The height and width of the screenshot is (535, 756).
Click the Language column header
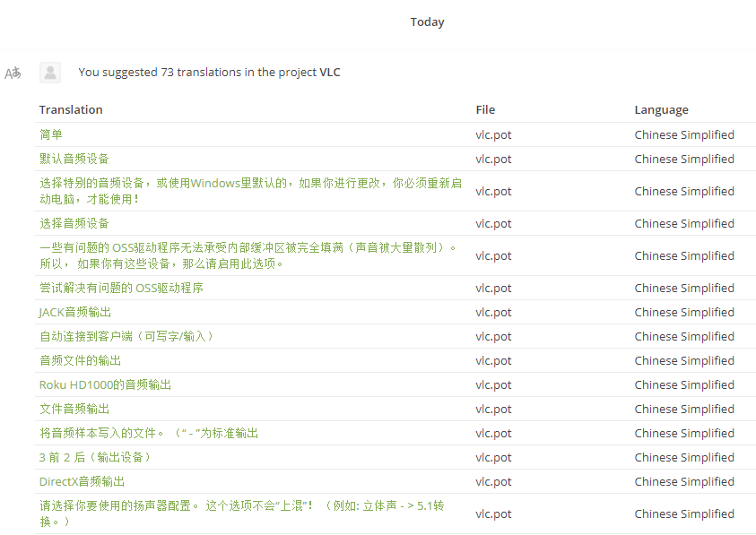coord(661,110)
